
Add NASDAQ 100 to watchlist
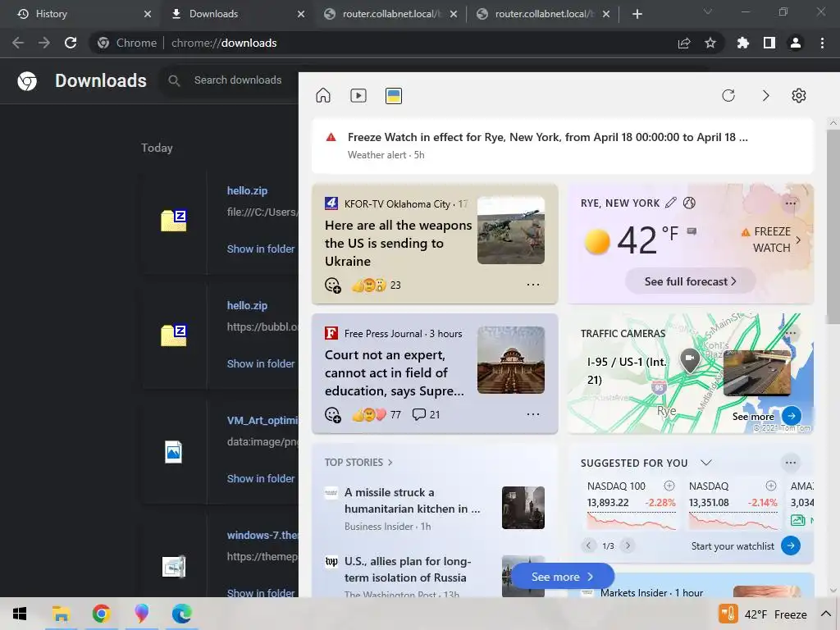pyautogui.click(x=669, y=486)
